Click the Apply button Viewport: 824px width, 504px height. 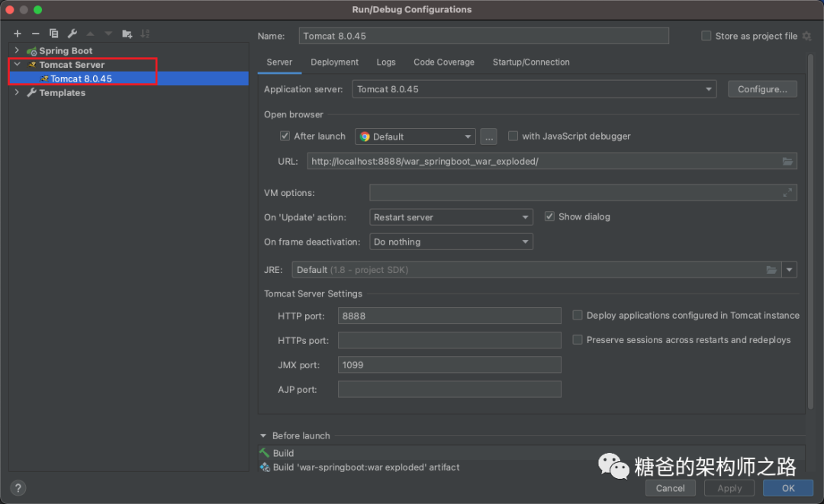[x=729, y=488]
